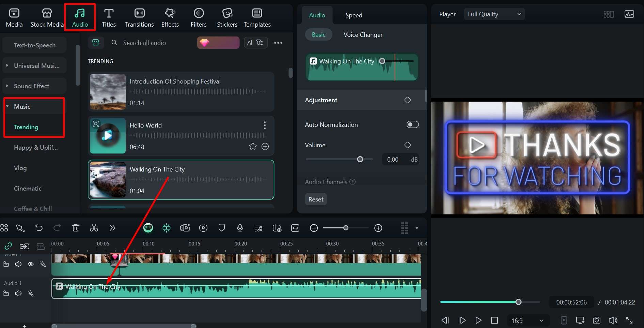This screenshot has height=328, width=644.
Task: Toggle Auto Normalization switch
Action: [x=412, y=125]
